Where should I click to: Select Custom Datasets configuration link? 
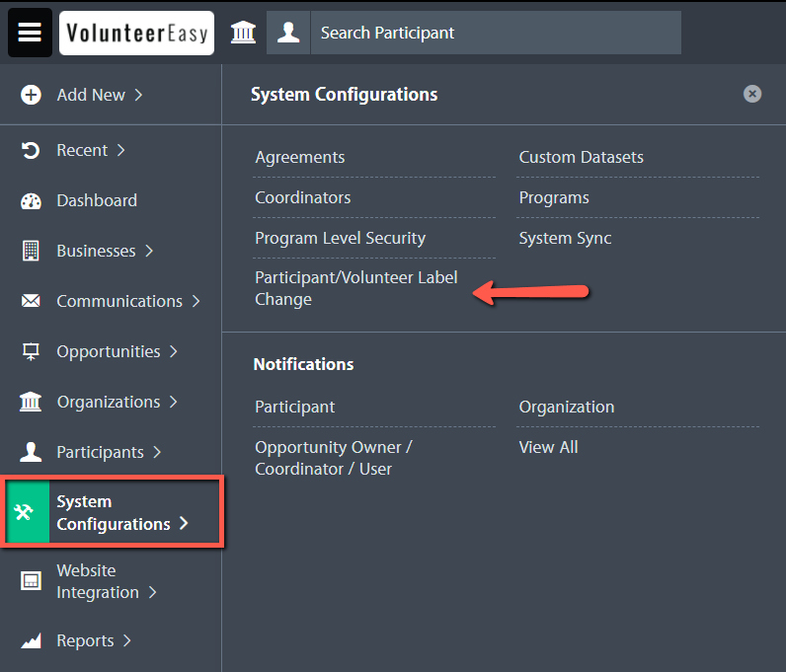[x=581, y=157]
